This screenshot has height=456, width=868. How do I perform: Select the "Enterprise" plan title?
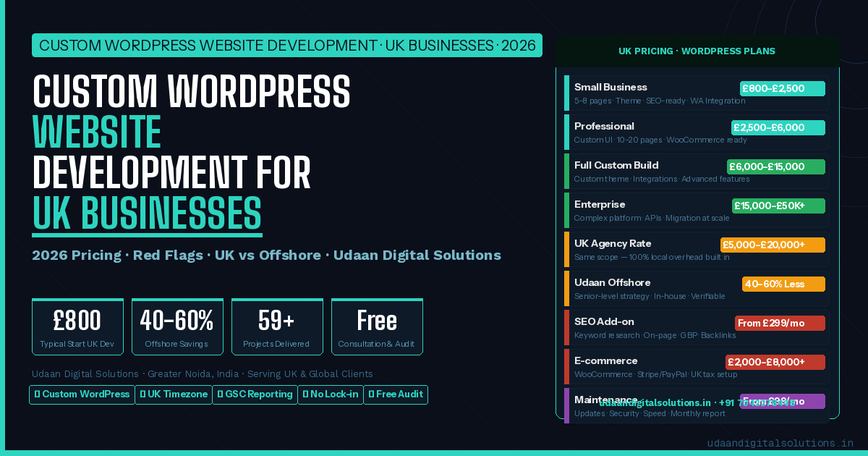pos(600,205)
